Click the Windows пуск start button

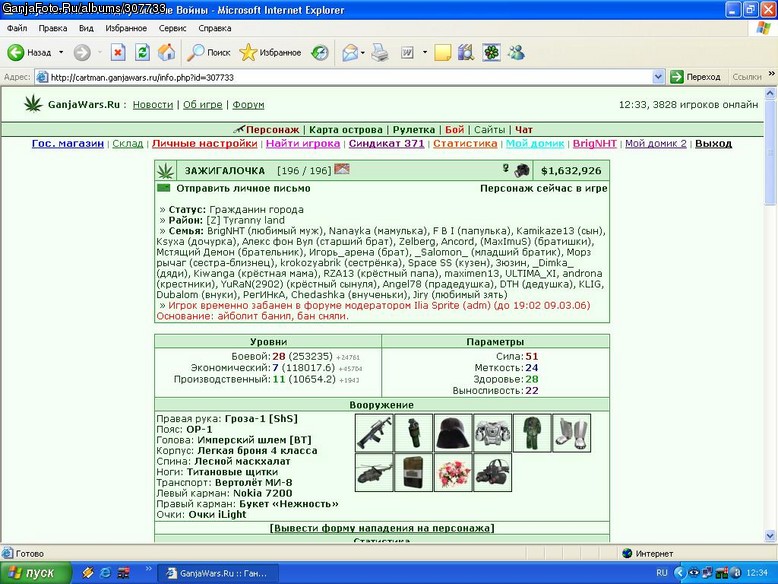click(34, 573)
